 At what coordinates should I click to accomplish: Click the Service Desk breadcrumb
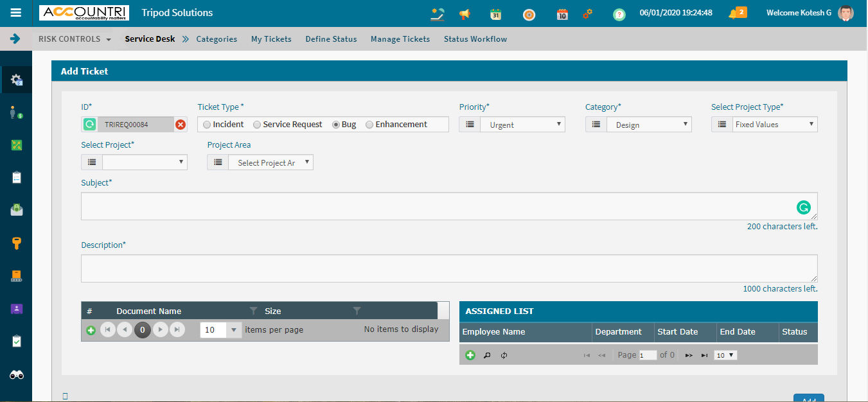pyautogui.click(x=150, y=39)
